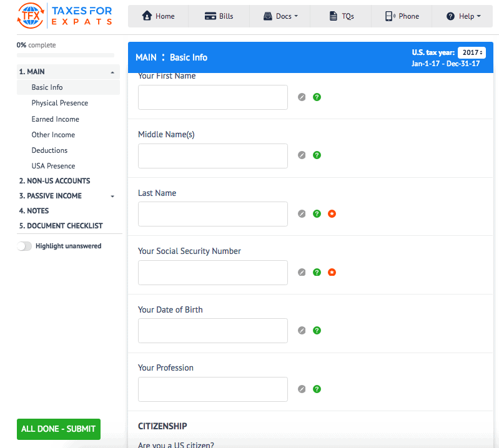Click green help icon for Social Security Number
The image size is (499, 448).
[317, 272]
